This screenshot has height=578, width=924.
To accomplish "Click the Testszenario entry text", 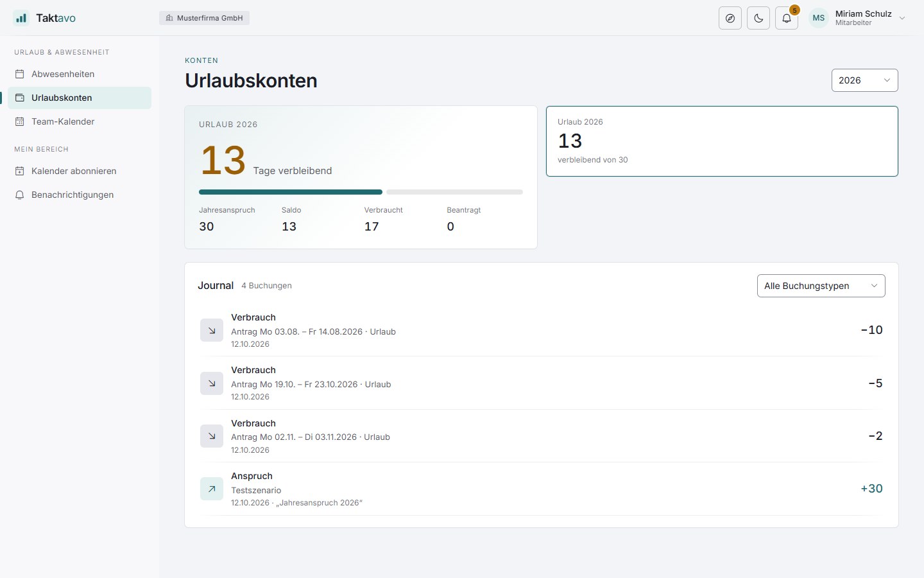I will click(x=256, y=491).
